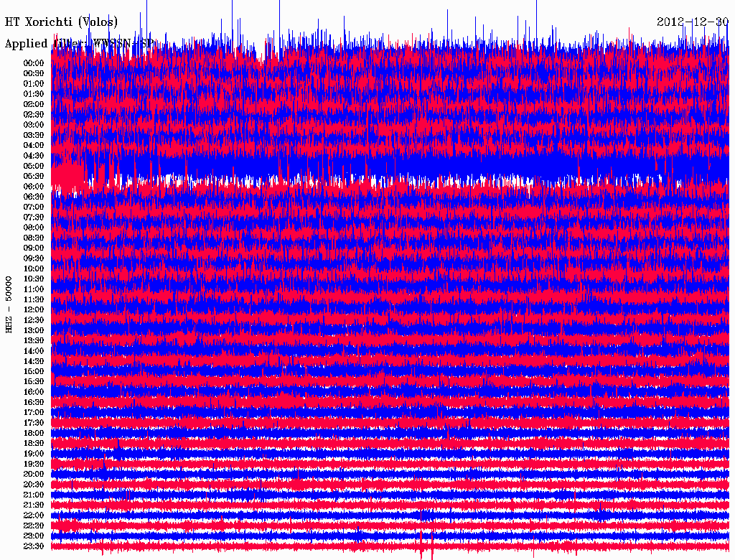Select the 17:30 time label
The height and width of the screenshot is (560, 735).
[34, 423]
